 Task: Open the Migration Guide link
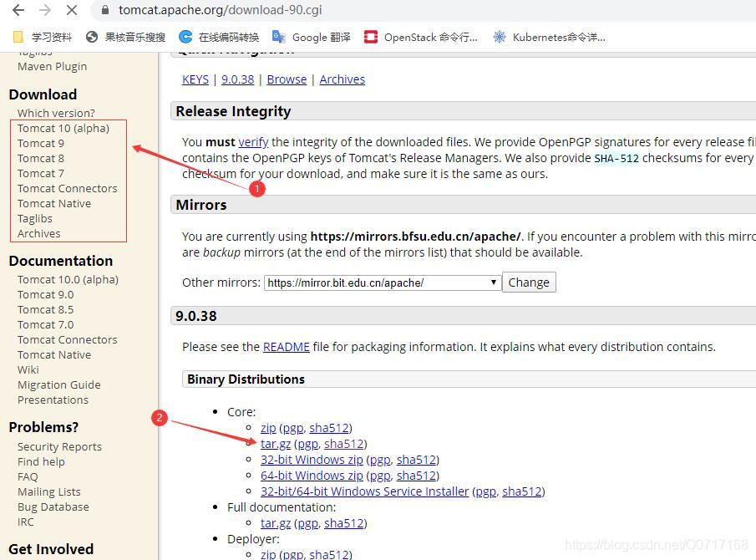pyautogui.click(x=58, y=385)
